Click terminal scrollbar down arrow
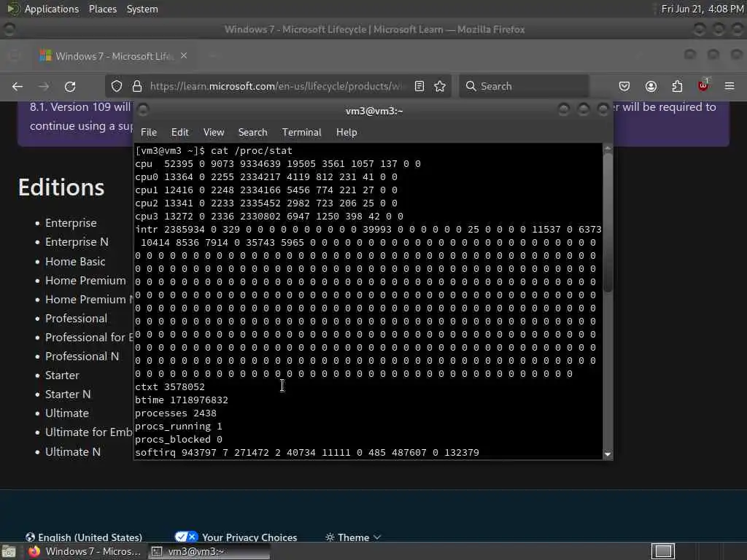The height and width of the screenshot is (560, 747). (608, 454)
